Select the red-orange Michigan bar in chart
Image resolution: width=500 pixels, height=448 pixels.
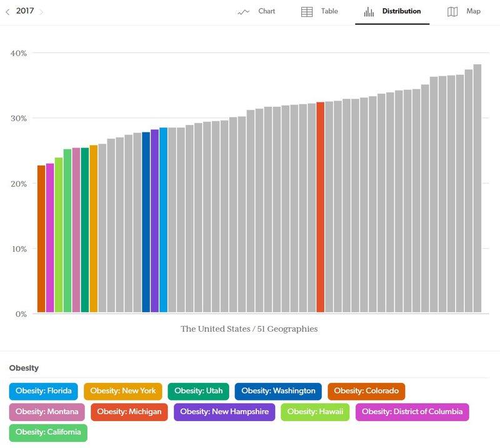click(320, 206)
